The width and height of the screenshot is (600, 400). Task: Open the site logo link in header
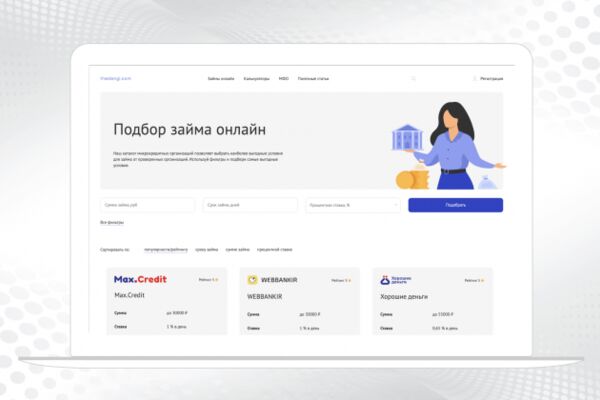[x=115, y=78]
